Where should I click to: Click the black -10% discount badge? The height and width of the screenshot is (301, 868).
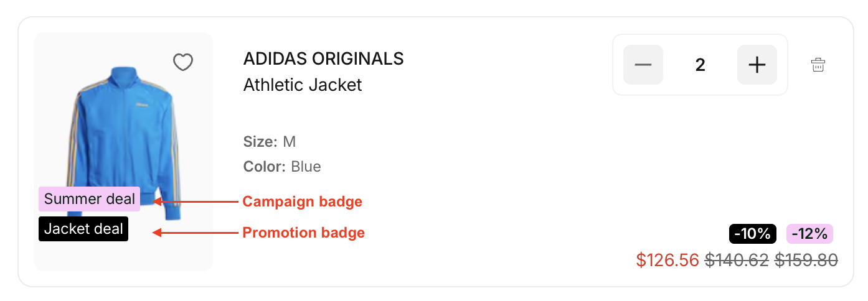753,234
